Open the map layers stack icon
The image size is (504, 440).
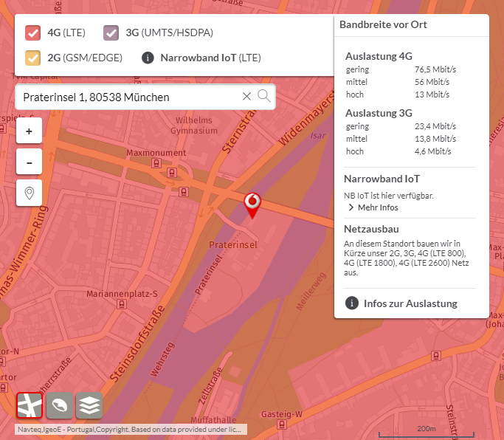click(x=89, y=405)
